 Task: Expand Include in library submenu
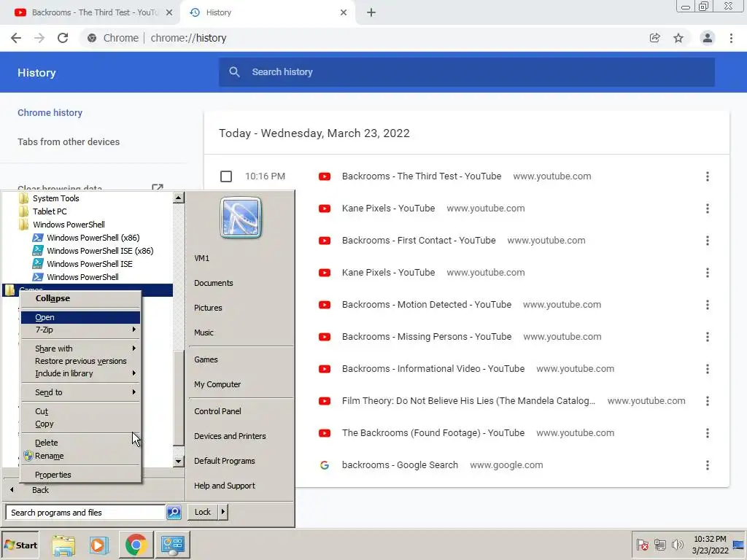coord(80,373)
